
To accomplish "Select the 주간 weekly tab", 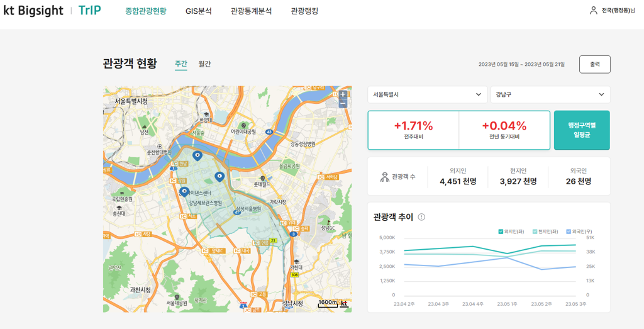I will tap(181, 64).
